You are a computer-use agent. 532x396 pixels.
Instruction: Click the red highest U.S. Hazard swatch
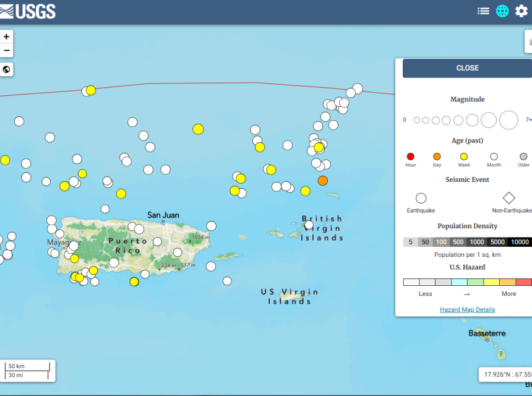[523, 282]
